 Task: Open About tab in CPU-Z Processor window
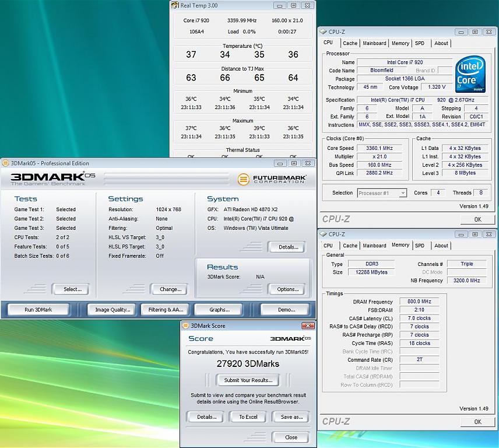(x=441, y=43)
